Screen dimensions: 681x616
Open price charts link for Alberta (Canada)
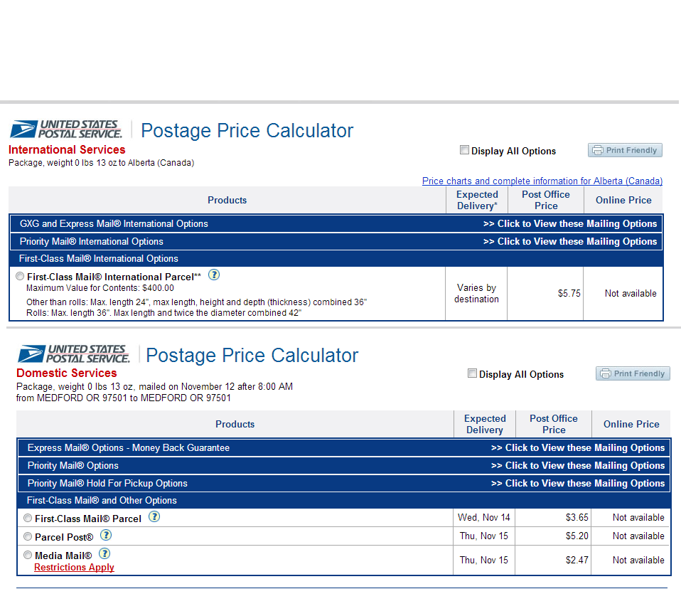pyautogui.click(x=542, y=181)
